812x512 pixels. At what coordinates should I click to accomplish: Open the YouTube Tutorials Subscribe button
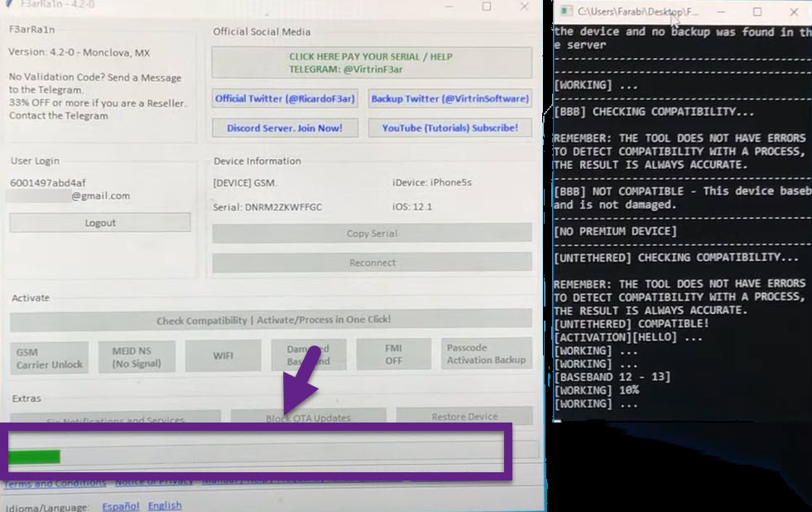[450, 128]
